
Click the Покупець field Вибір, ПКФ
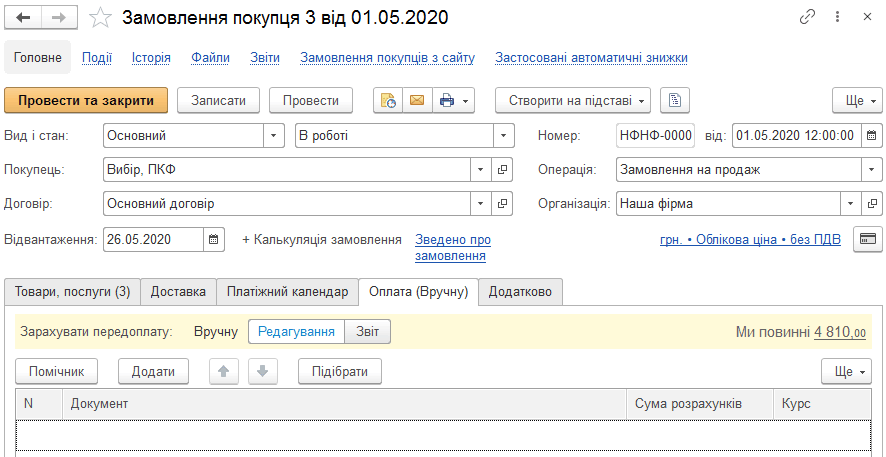[x=287, y=169]
